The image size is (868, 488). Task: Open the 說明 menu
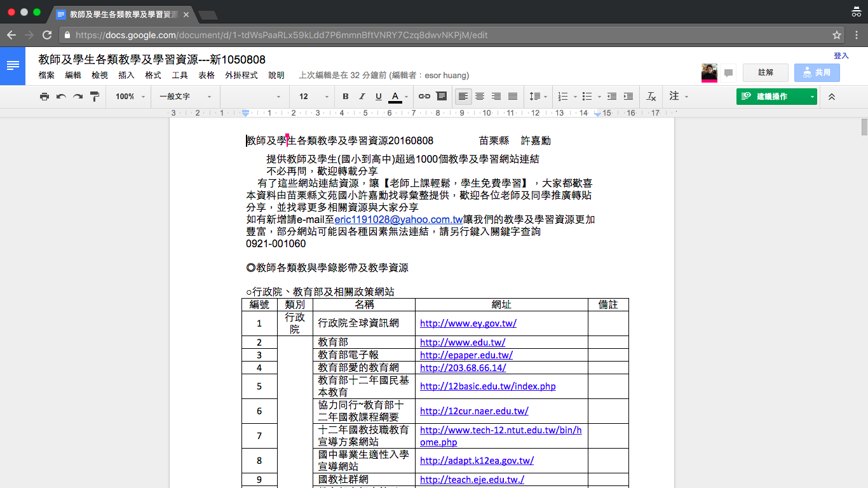tap(276, 75)
